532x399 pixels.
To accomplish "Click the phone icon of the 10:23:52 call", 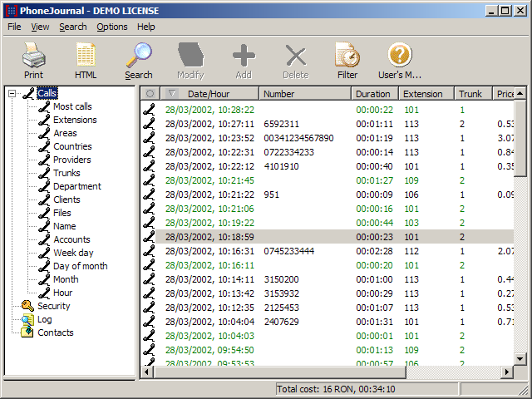I will [x=149, y=138].
